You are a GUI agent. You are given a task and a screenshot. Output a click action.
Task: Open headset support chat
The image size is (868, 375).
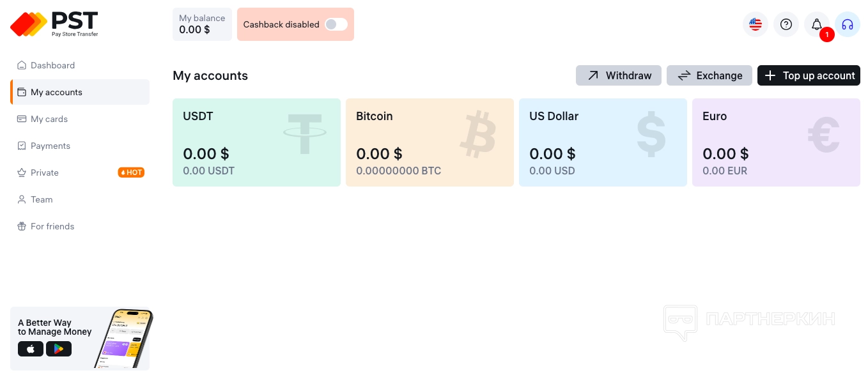point(848,24)
